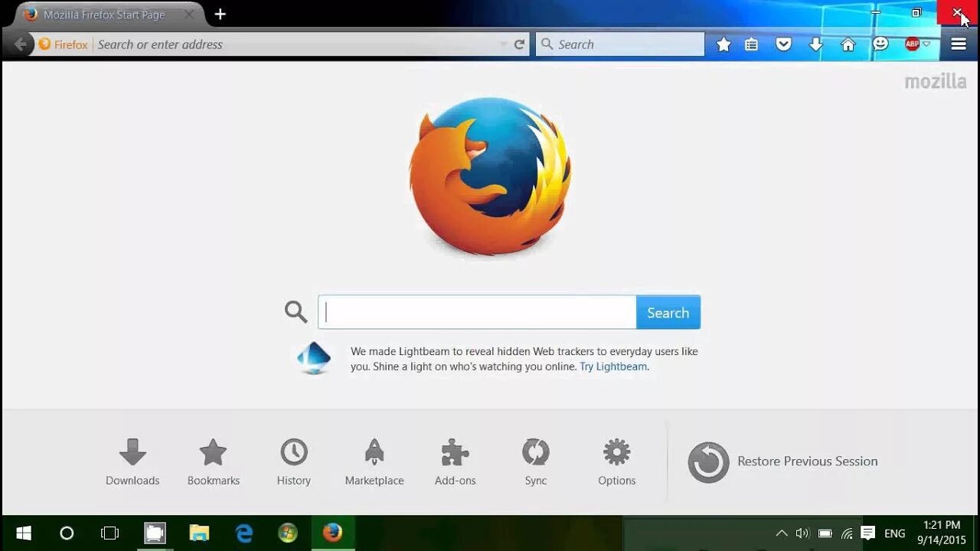Click the ENG language indicator

click(x=894, y=533)
